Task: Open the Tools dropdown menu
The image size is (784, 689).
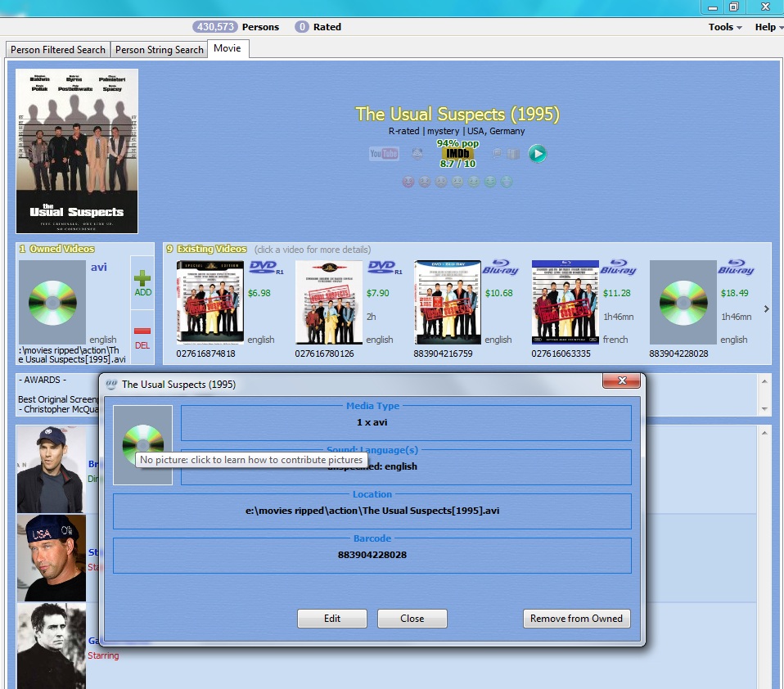Action: coord(724,27)
